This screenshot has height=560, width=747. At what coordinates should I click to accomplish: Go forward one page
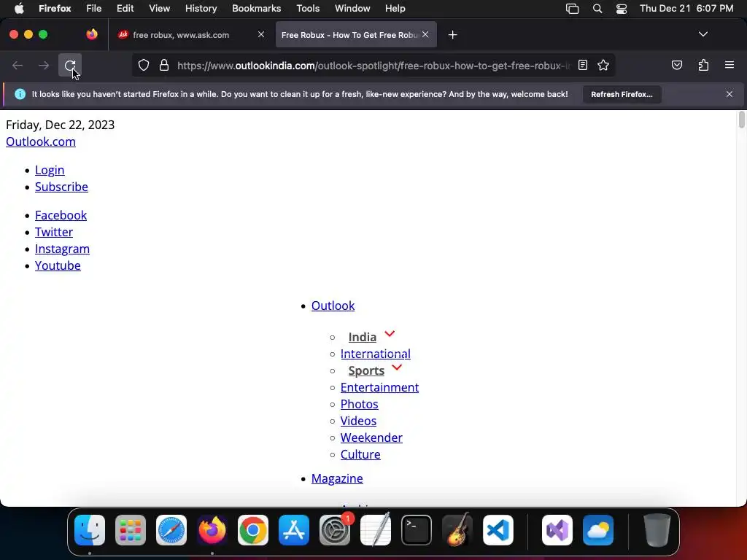(x=43, y=65)
